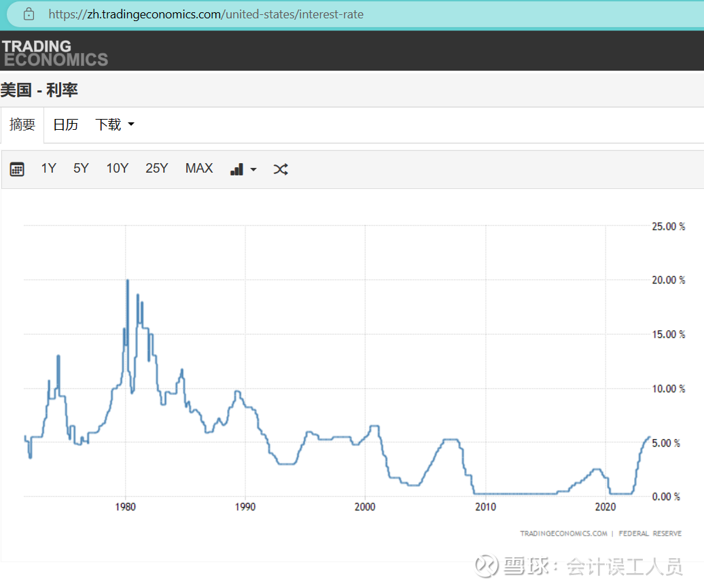Select the 10Y time range
The image size is (704, 588).
tap(117, 169)
